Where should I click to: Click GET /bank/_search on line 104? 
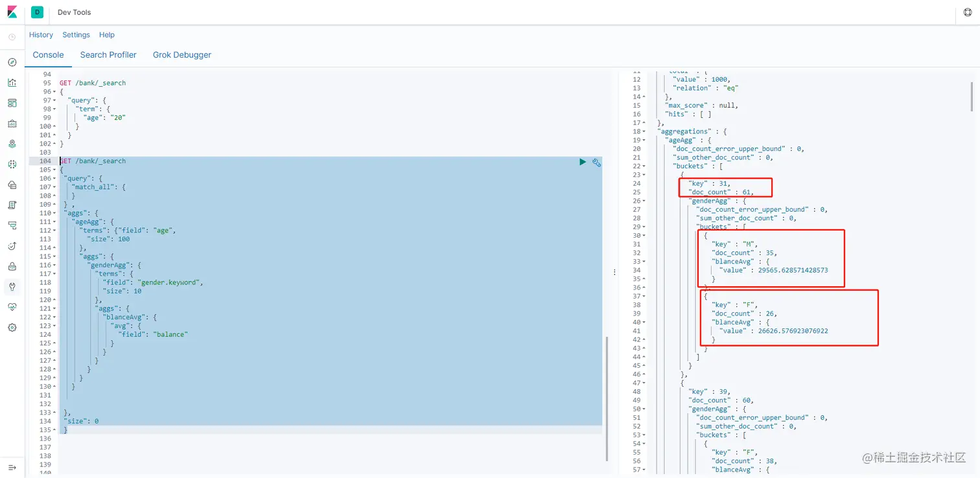point(93,161)
